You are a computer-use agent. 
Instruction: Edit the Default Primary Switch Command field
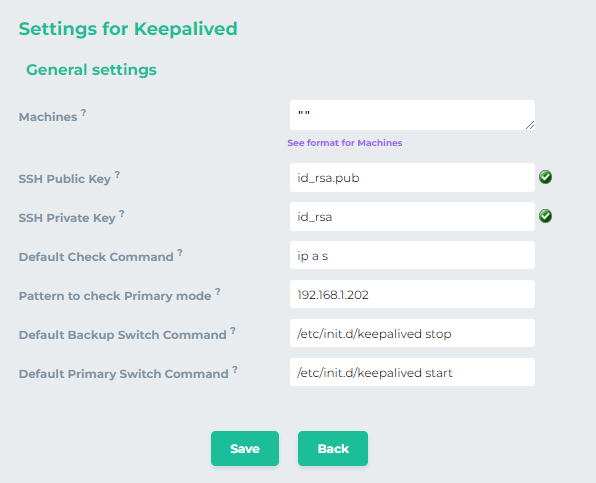click(x=412, y=372)
